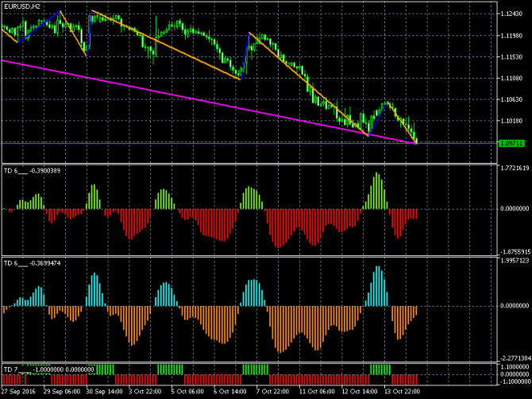532x399 pixels.
Task: Click the 1.9957123 indicator scale maximum
Action: [515, 261]
